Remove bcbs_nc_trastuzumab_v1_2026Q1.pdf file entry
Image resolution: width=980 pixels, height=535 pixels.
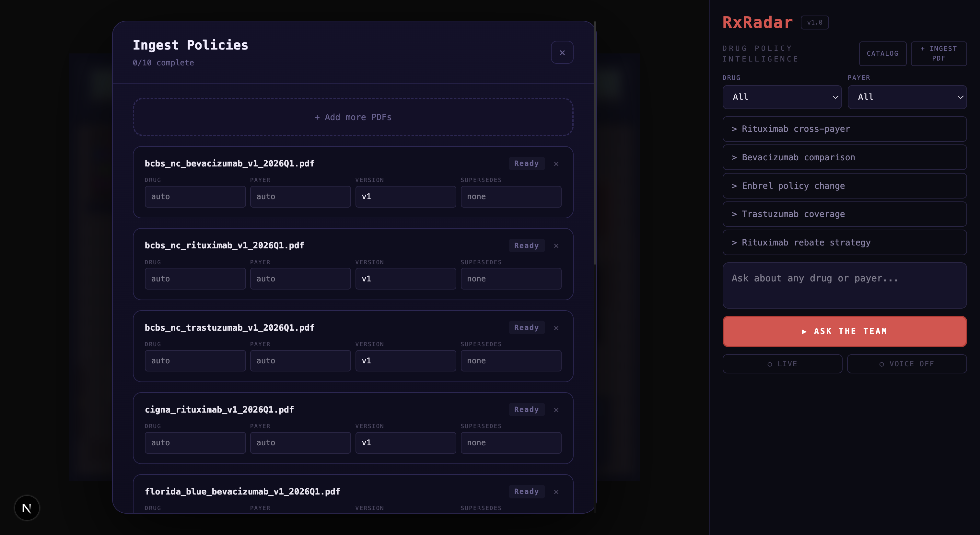point(556,328)
